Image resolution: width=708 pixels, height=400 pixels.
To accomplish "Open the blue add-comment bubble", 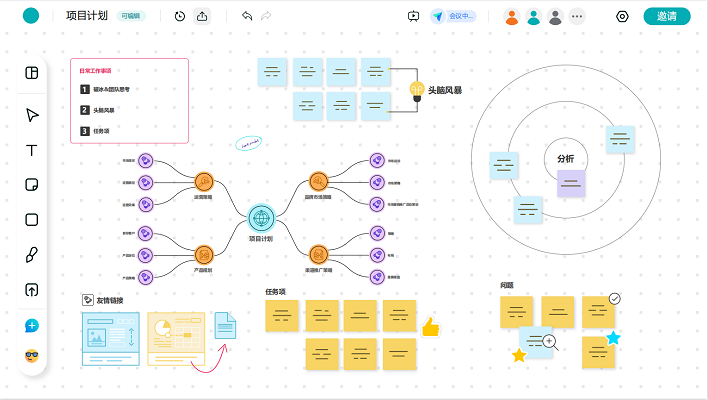I will (32, 326).
